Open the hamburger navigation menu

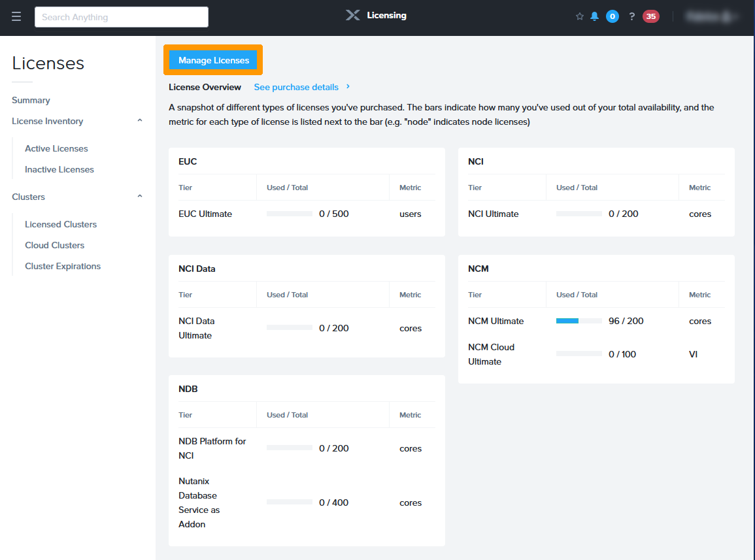pyautogui.click(x=16, y=16)
